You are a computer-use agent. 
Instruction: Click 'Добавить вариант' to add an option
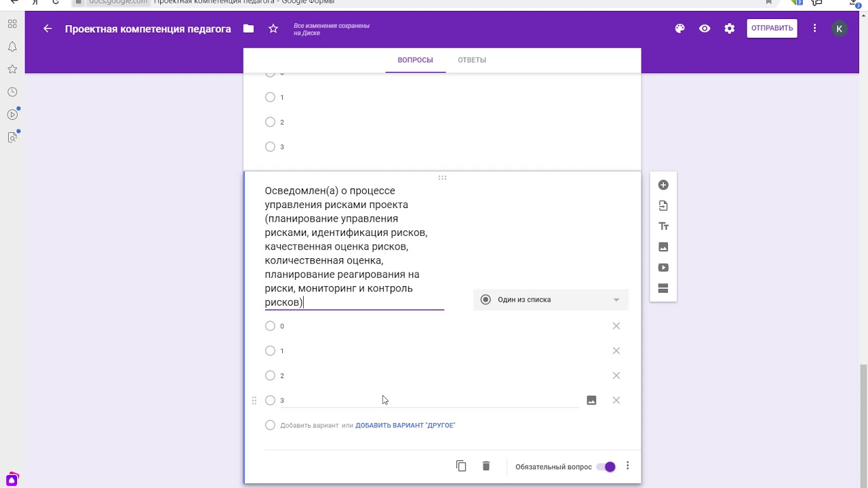(x=309, y=425)
